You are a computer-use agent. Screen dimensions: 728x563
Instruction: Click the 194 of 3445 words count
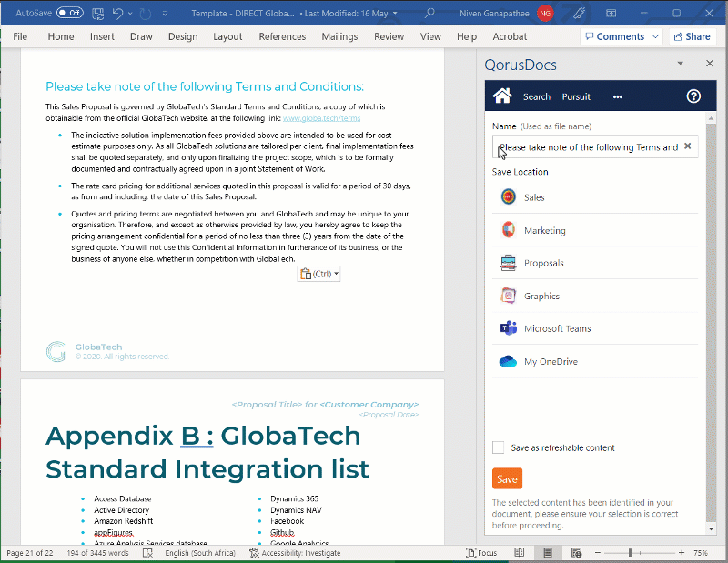97,553
